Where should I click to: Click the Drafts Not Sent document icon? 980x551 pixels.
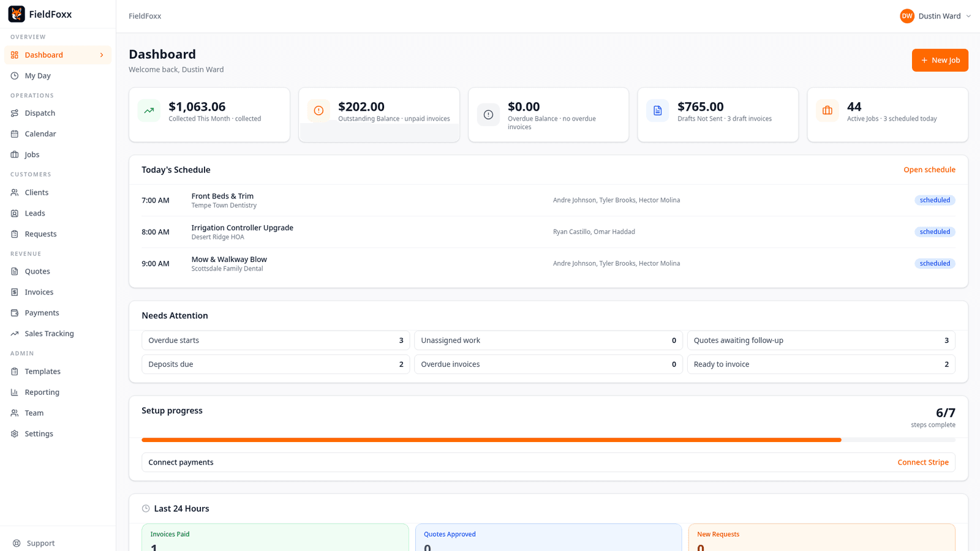pos(658,111)
